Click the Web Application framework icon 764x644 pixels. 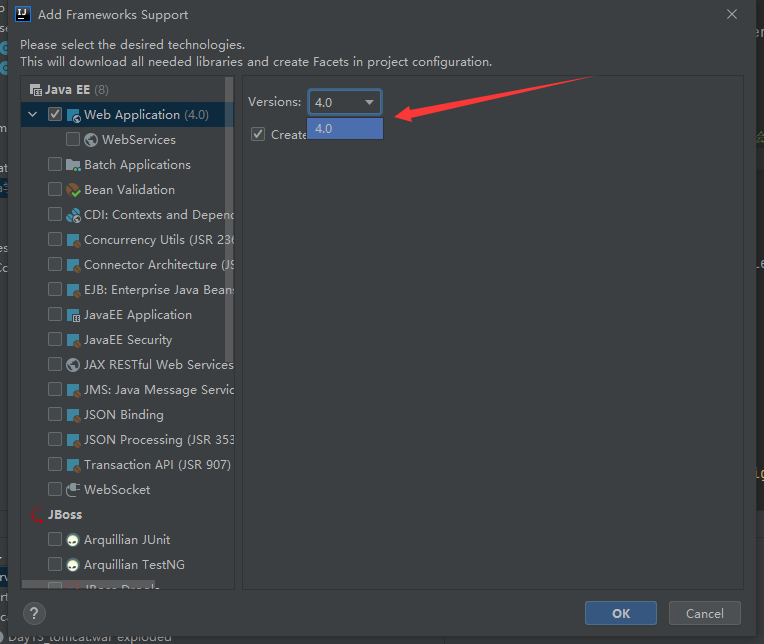pos(73,115)
